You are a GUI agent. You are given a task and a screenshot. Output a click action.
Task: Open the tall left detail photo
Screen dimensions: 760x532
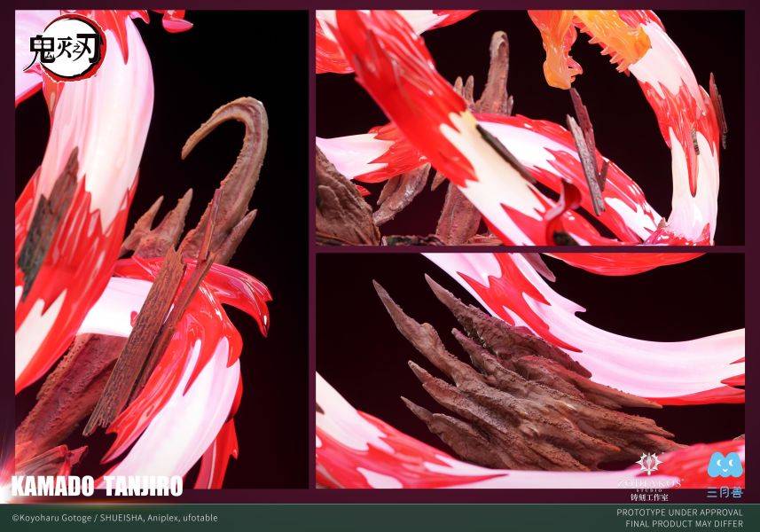tap(161, 249)
